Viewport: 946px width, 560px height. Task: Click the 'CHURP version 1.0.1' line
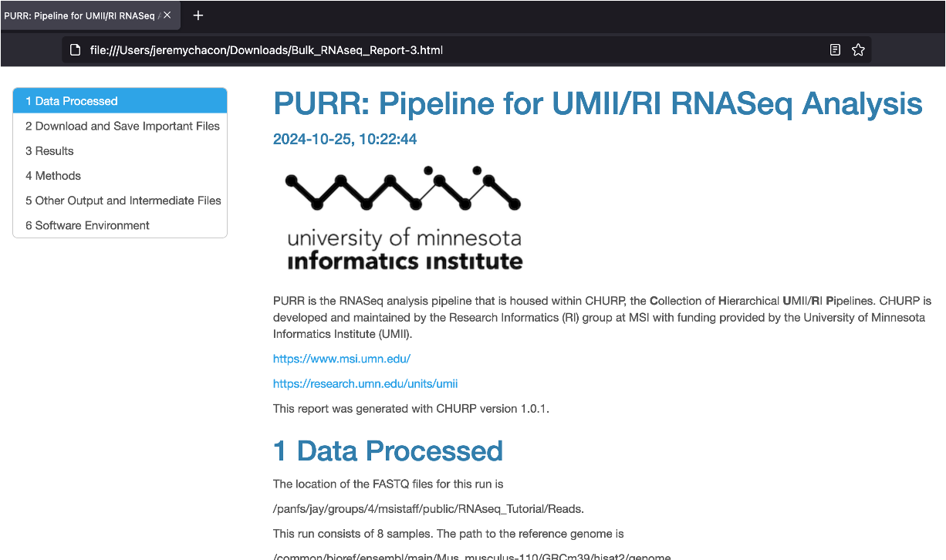(x=411, y=408)
